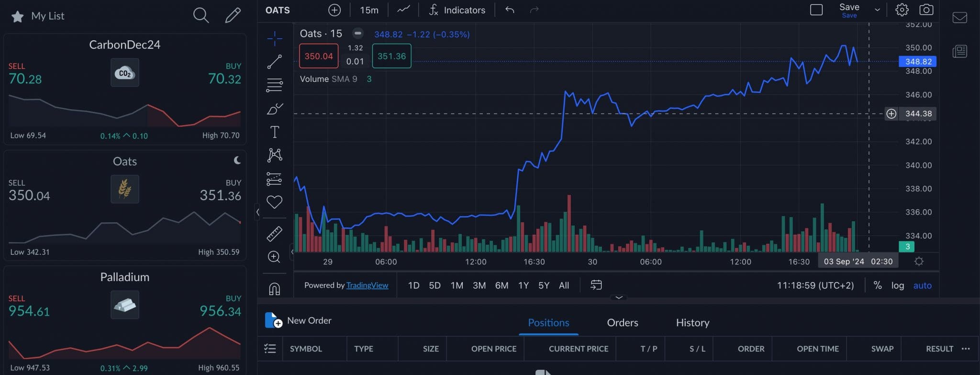Open the My List star favorites

pos(18,17)
